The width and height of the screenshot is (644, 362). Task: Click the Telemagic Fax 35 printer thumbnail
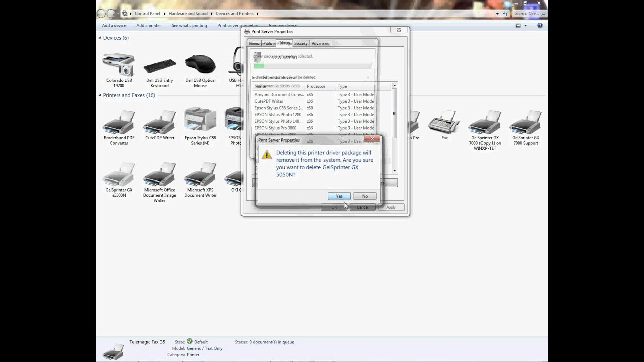113,350
